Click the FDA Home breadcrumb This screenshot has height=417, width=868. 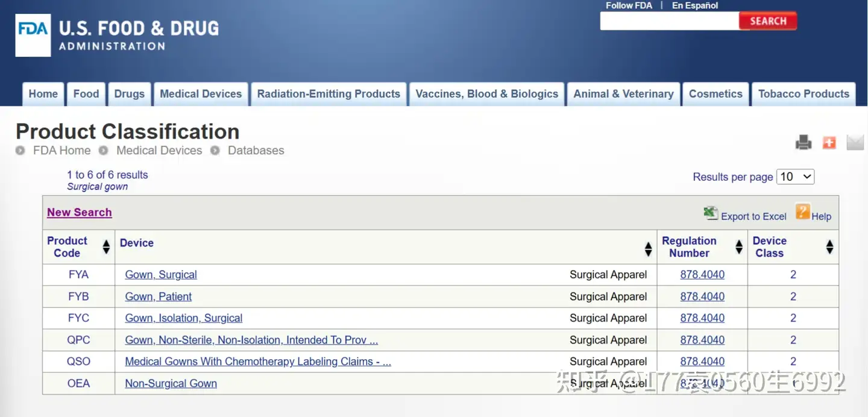pyautogui.click(x=61, y=151)
